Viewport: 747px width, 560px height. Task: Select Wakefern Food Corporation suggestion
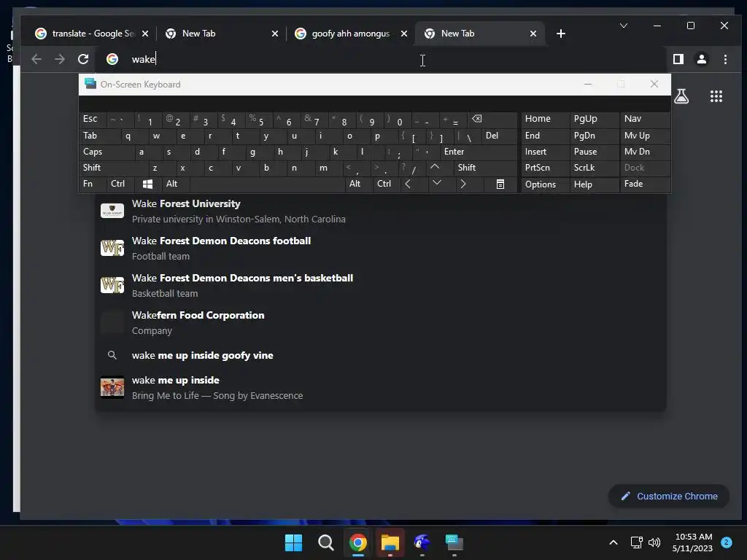[x=380, y=322]
